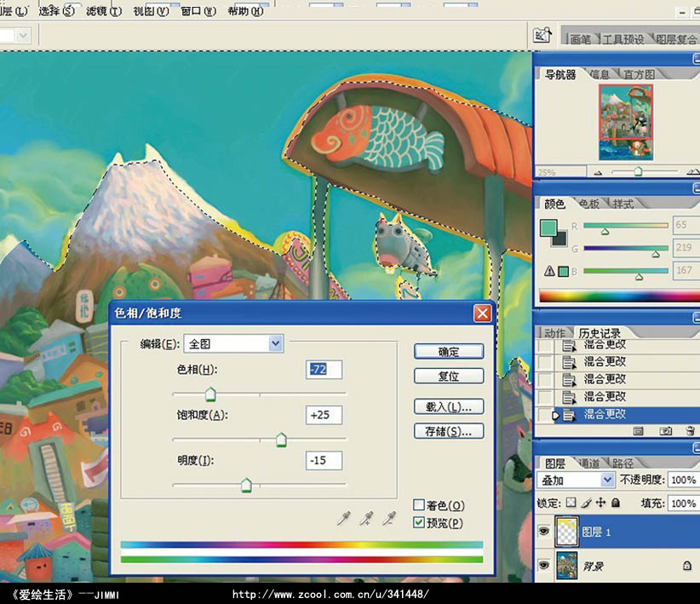This screenshot has width=700, height=604.
Task: Hide the 图层 1 layer eye icon
Action: [544, 532]
